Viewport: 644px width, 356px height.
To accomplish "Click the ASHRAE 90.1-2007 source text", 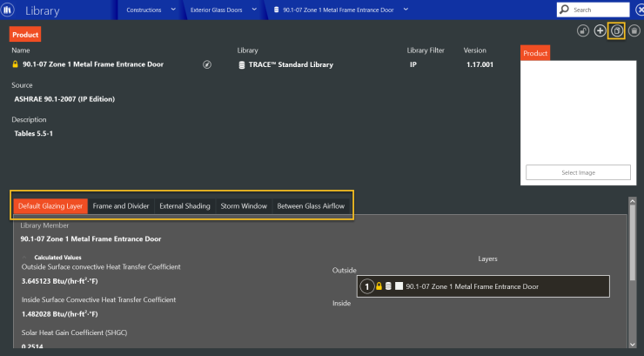I will [64, 99].
